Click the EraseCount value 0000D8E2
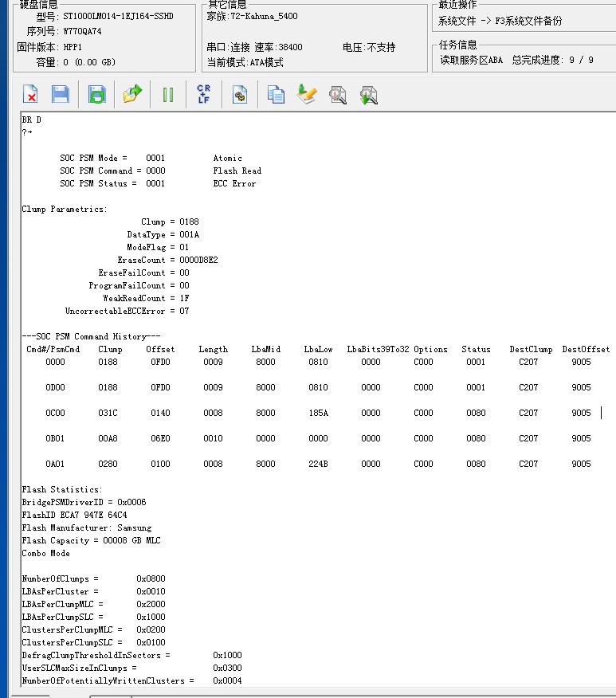This screenshot has height=698, width=616. (198, 260)
